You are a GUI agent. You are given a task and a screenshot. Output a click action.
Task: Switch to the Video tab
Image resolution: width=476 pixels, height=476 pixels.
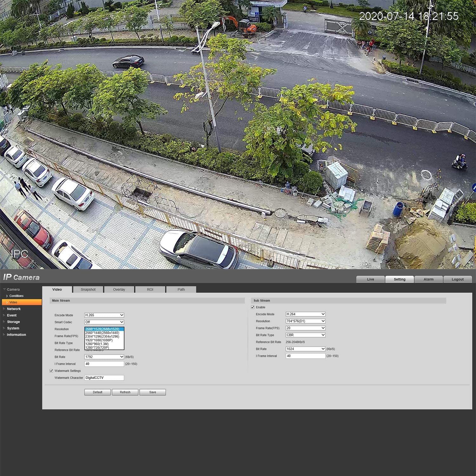(57, 289)
